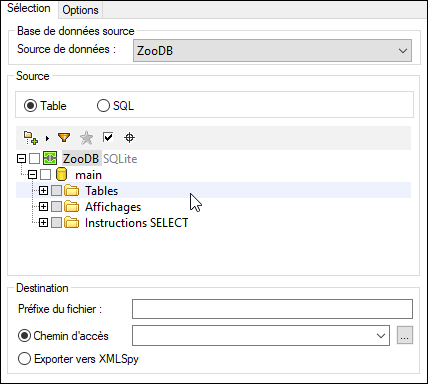Click the object locator crosshair icon
Image resolution: width=428 pixels, height=384 pixels.
pos(129,138)
